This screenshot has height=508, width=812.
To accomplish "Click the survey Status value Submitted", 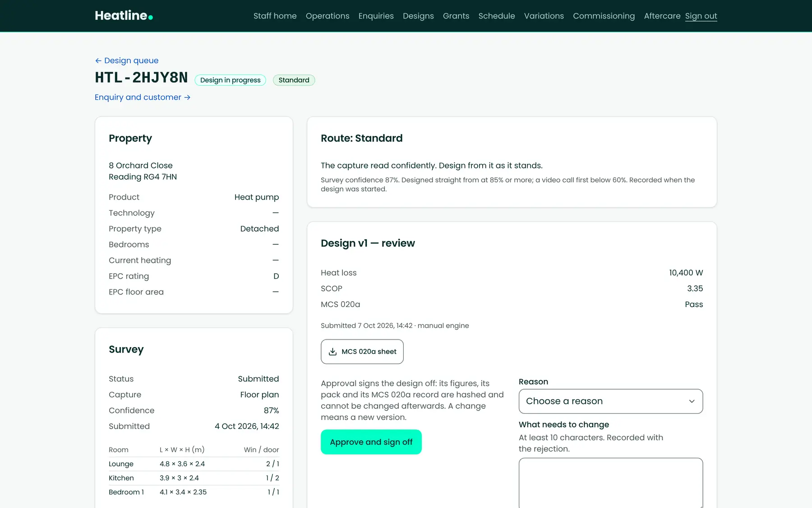I will pyautogui.click(x=258, y=379).
